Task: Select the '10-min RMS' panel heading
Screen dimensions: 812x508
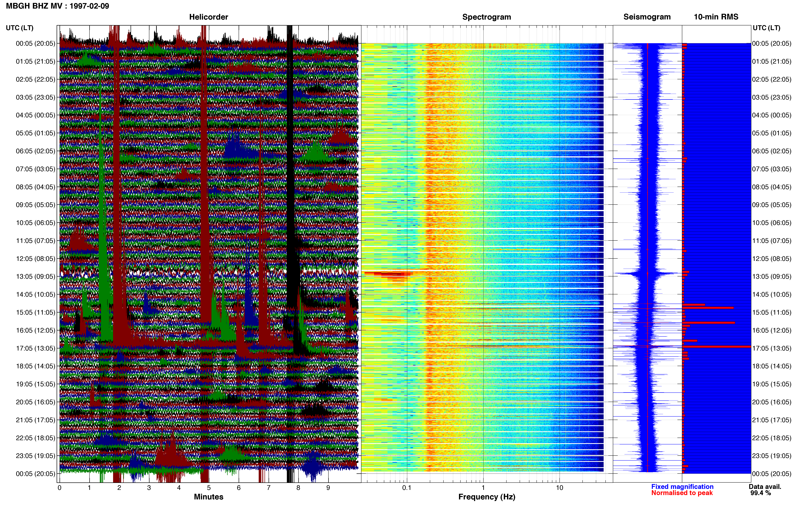Action: pos(716,17)
